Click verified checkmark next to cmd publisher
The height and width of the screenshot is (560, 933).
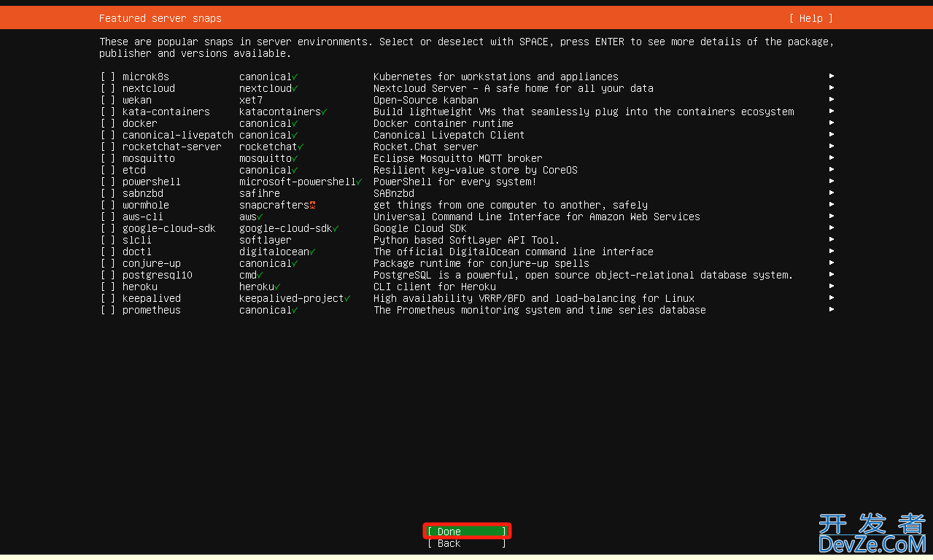tap(260, 275)
